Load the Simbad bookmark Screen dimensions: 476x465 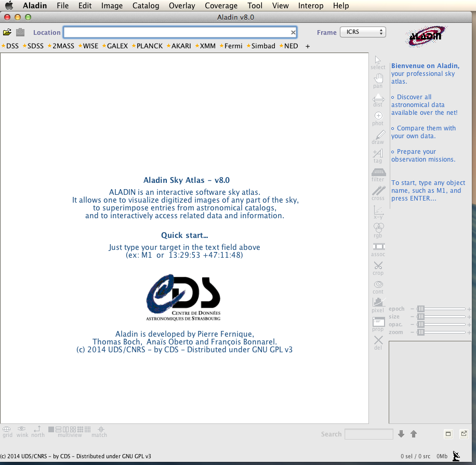(x=261, y=46)
